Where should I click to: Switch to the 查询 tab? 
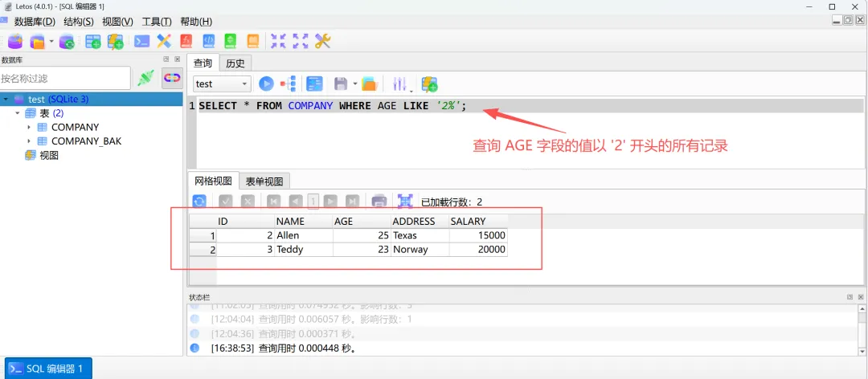tap(203, 63)
